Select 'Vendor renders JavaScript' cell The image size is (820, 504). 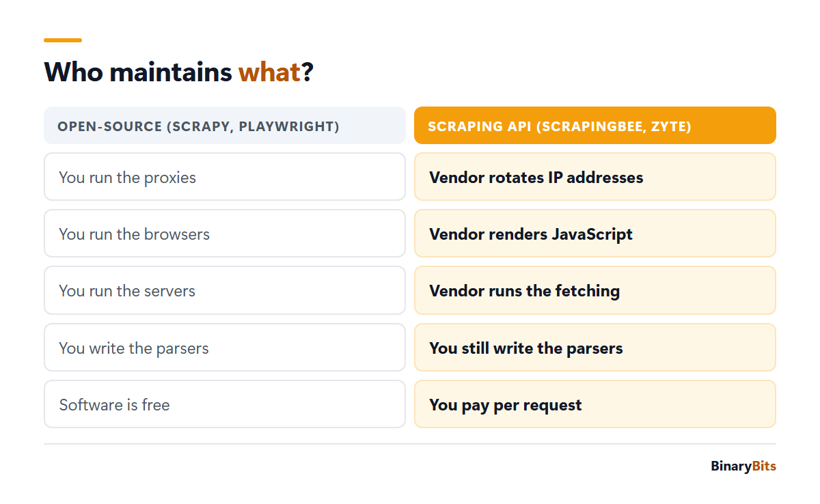[595, 234]
